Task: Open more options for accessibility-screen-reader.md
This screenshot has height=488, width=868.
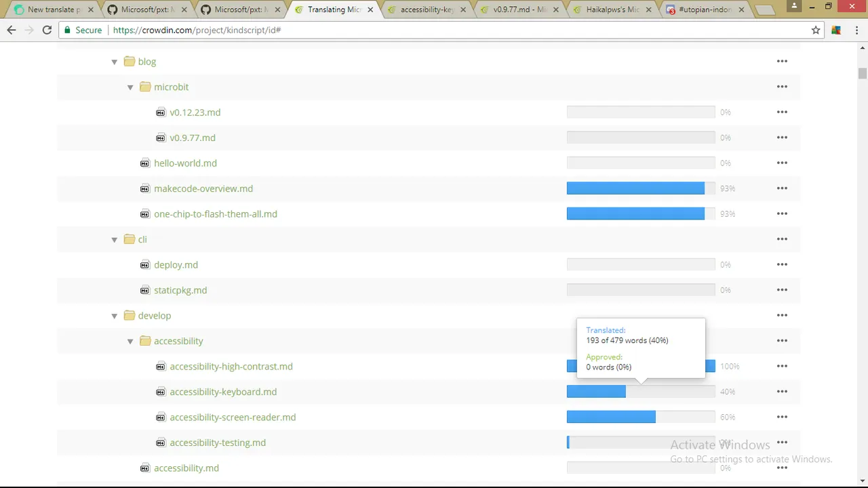Action: [782, 417]
